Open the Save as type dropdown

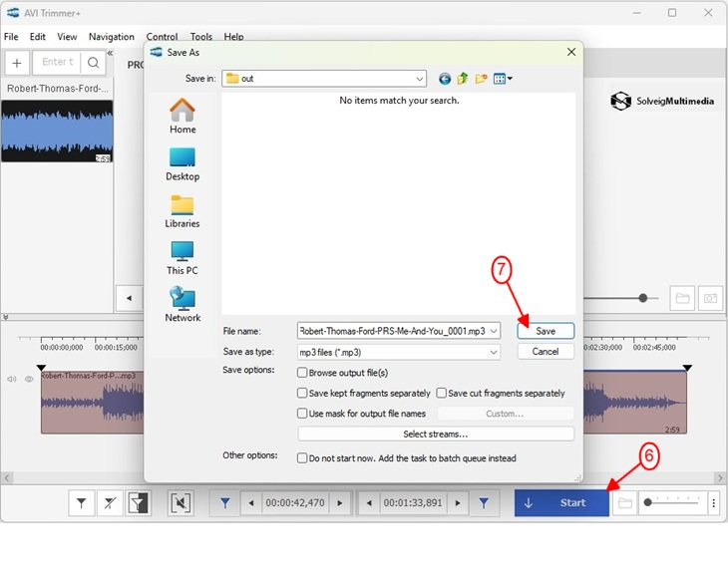click(x=494, y=352)
